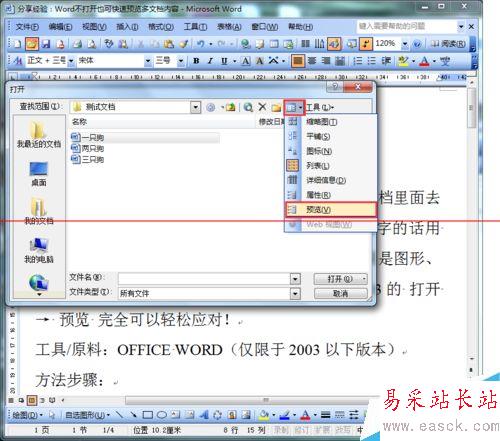Open the File (文件) menu
500x441 pixels.
(x=27, y=27)
